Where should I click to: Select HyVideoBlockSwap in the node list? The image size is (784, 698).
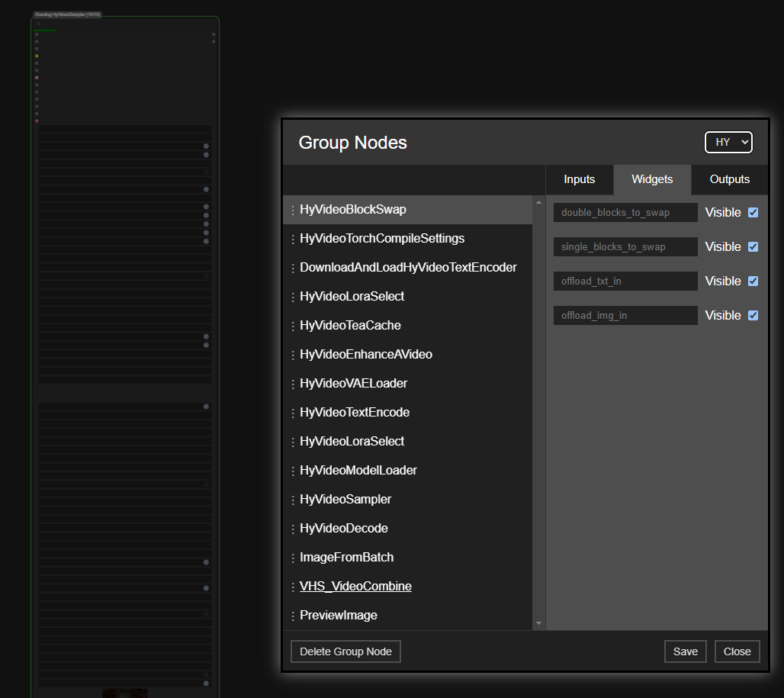pos(407,210)
